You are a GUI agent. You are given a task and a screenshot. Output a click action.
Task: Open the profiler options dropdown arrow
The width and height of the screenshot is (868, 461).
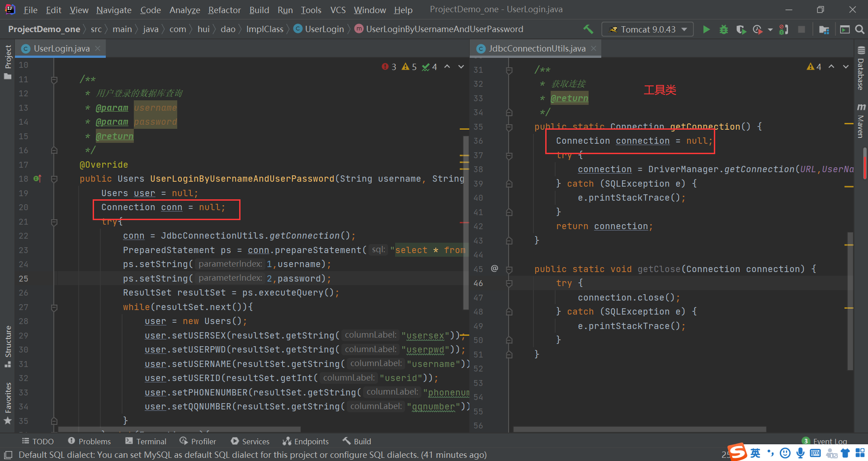coord(770,30)
